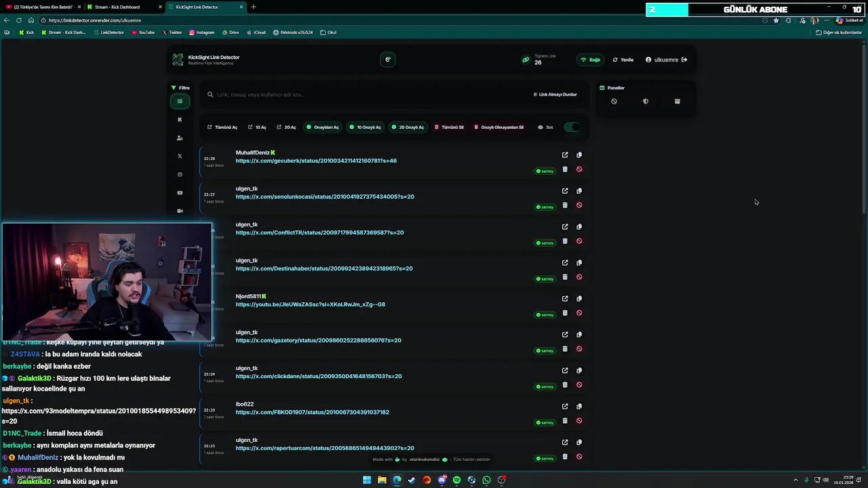This screenshot has height=488, width=868.
Task: Open Spotify from the Windows taskbar
Action: [x=456, y=480]
